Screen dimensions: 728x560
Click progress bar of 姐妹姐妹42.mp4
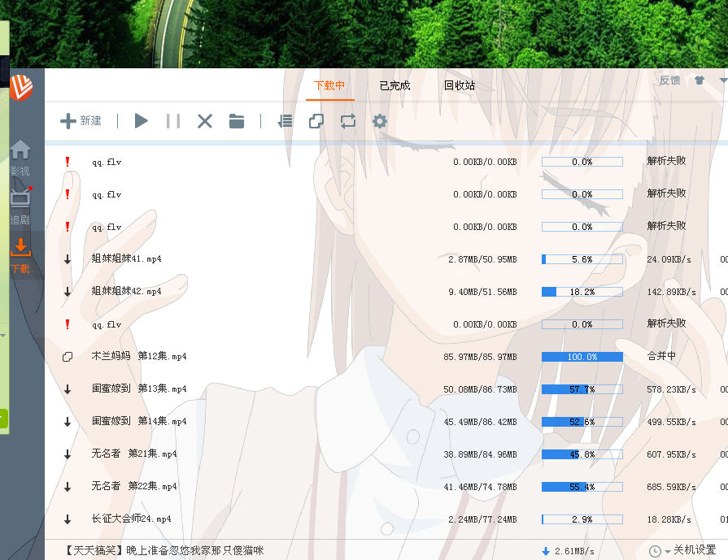click(x=582, y=292)
